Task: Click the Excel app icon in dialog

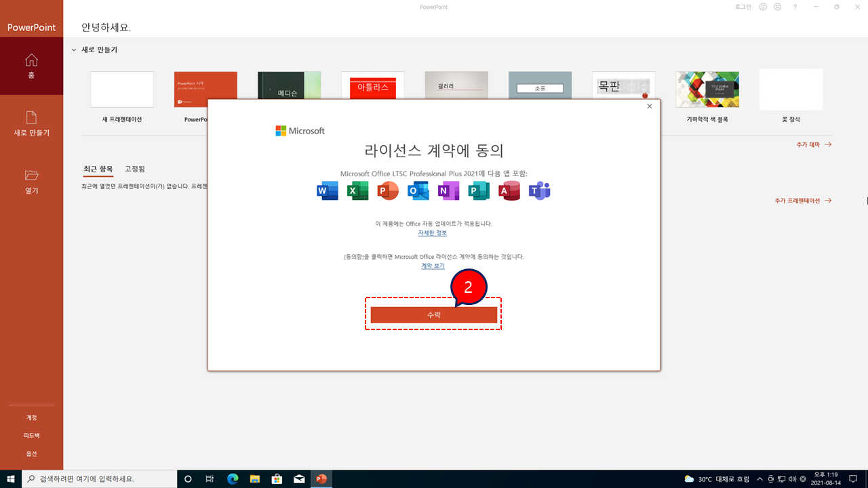Action: 357,191
